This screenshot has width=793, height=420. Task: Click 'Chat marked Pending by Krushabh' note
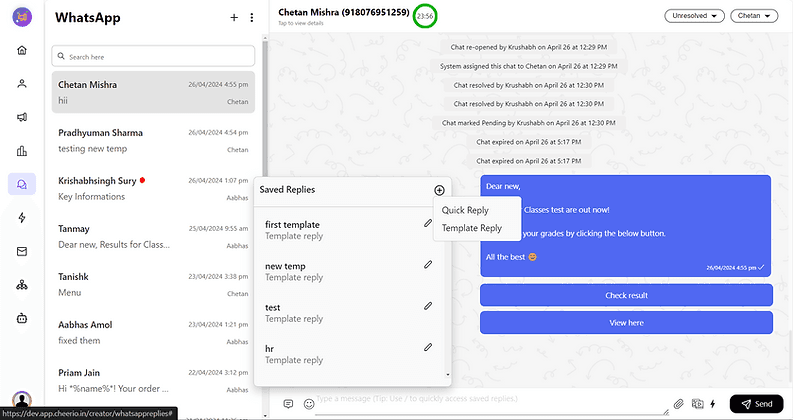tap(528, 123)
